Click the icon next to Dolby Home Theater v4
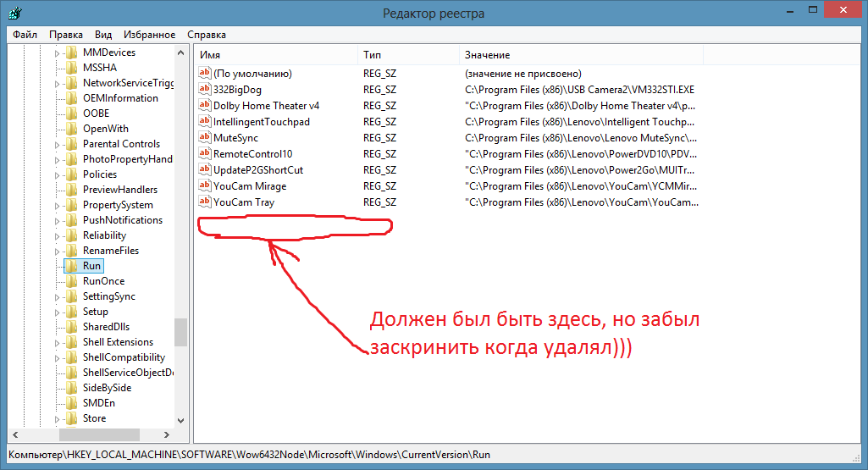Viewport: 868px width, 470px height. (205, 105)
